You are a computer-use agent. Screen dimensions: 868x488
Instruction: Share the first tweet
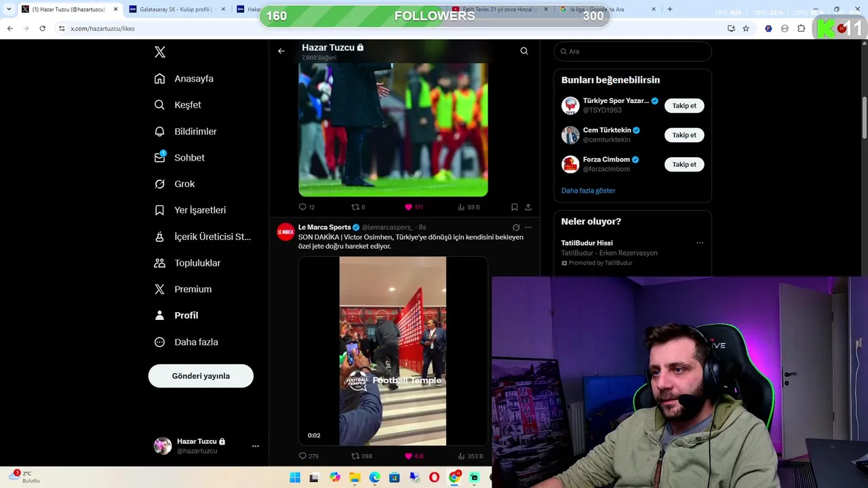(x=528, y=207)
